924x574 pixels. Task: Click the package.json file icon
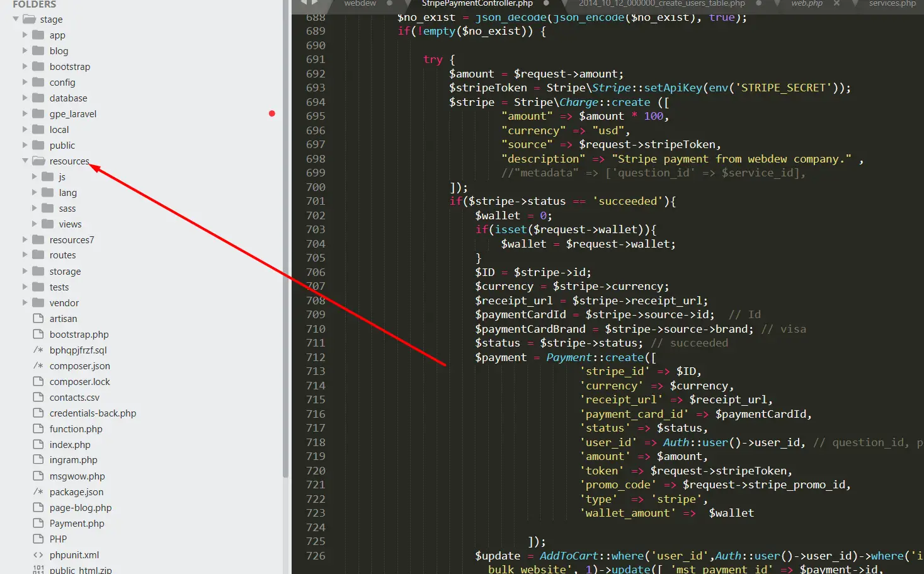click(x=38, y=491)
